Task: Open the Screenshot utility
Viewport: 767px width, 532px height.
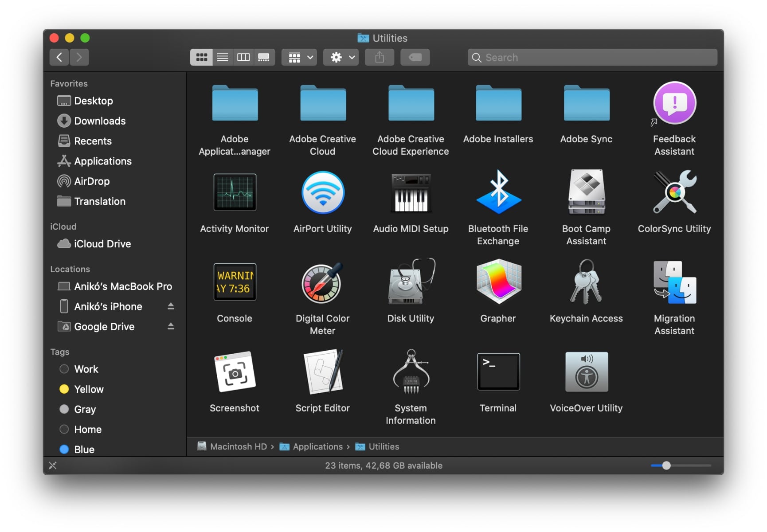Action: 235,372
